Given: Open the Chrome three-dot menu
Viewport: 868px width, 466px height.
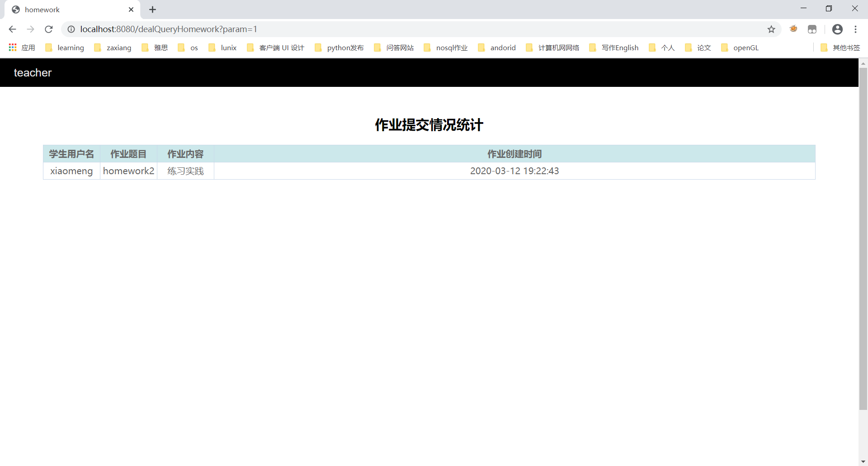Looking at the screenshot, I should [x=856, y=29].
